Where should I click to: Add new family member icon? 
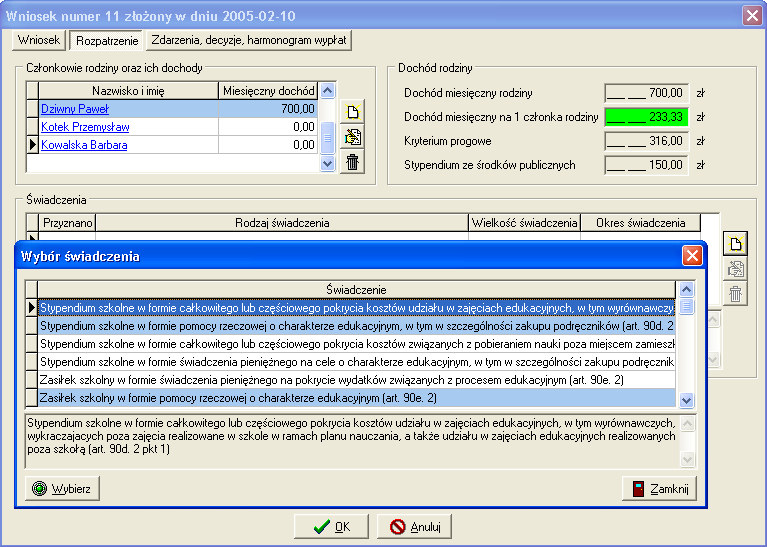coord(352,112)
